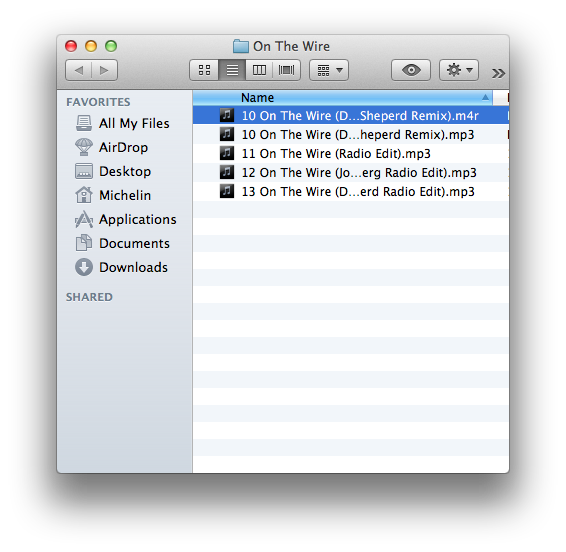The width and height of the screenshot is (566, 552).
Task: Toggle the sort direction arrow in the Name header
Action: [x=485, y=97]
